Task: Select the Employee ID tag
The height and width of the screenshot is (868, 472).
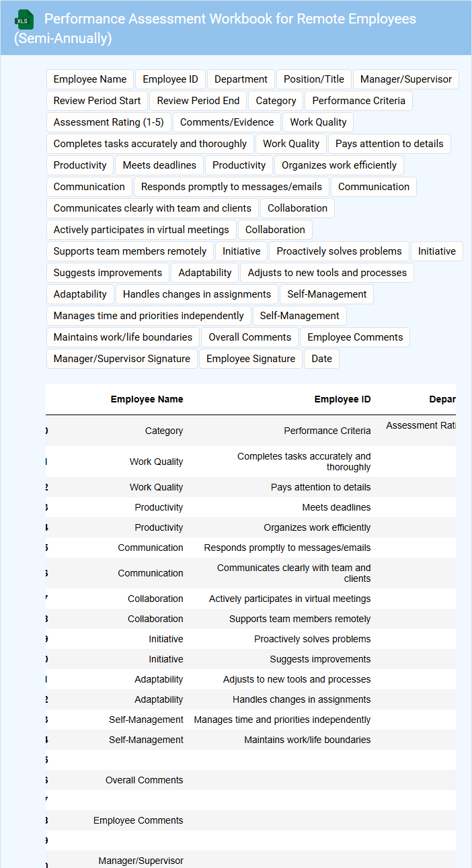Action: pyautogui.click(x=170, y=79)
